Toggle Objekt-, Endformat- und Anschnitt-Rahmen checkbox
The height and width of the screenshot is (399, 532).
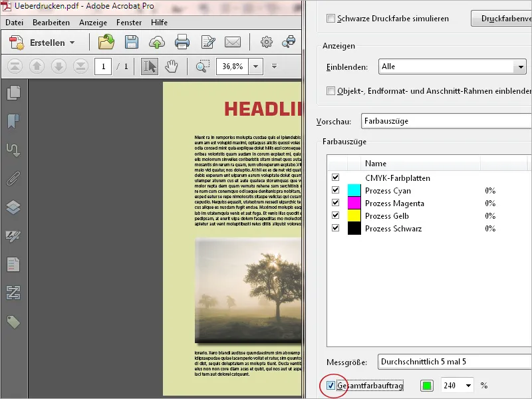click(331, 91)
